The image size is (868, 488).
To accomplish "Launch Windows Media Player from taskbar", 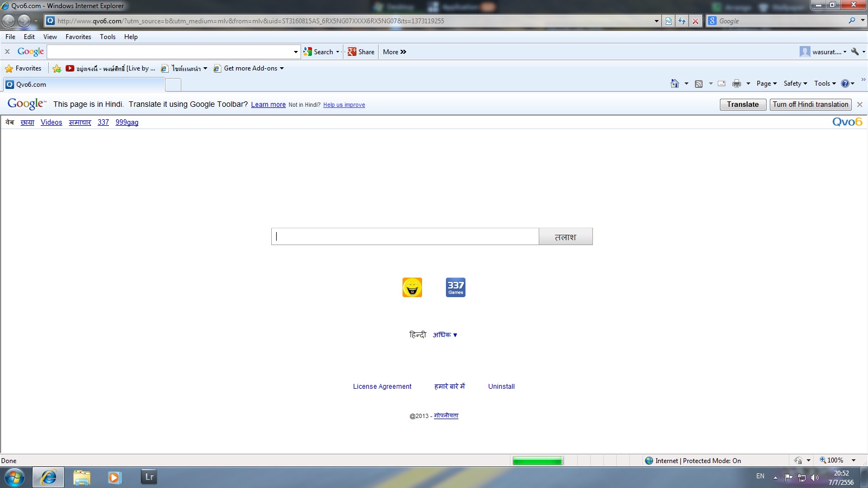I will coord(114,478).
